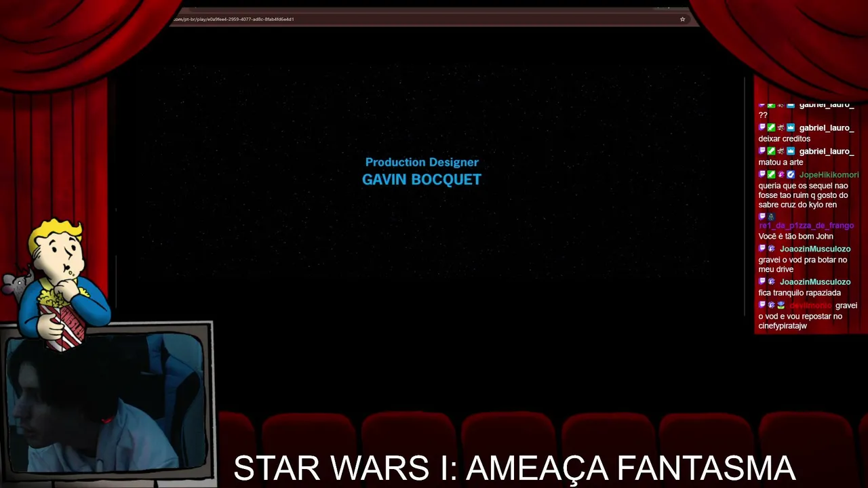Click the message ending 'repostar no cinefypiratajw'
The width and height of the screenshot is (868, 488).
tap(808, 316)
